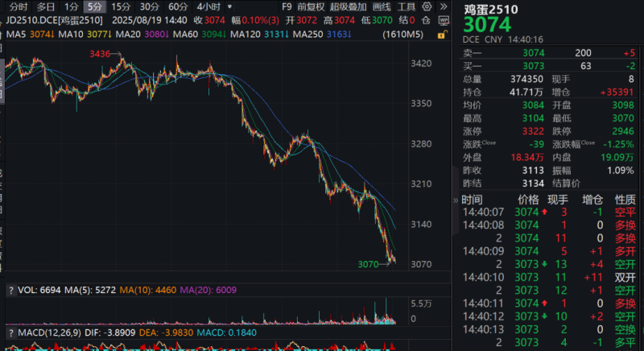Open the 画线 drawing tools
The height and width of the screenshot is (351, 644).
tap(382, 6)
